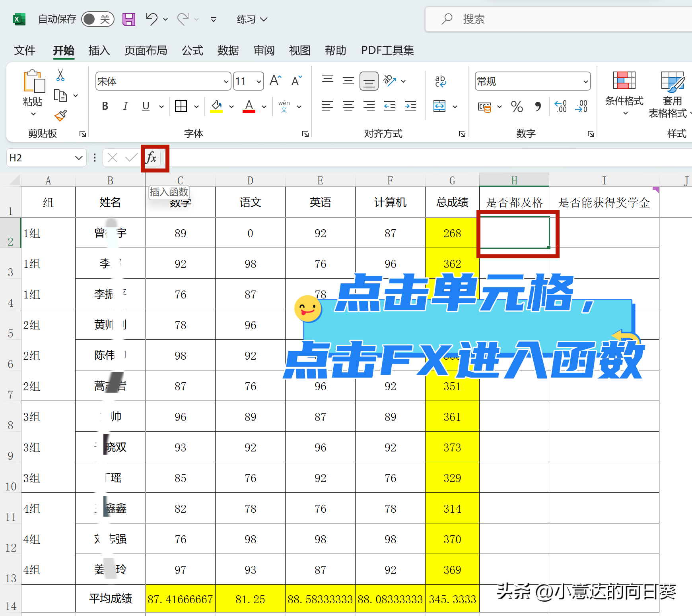692x616 pixels.
Task: Click the 搜索 search box
Action: pos(558,19)
